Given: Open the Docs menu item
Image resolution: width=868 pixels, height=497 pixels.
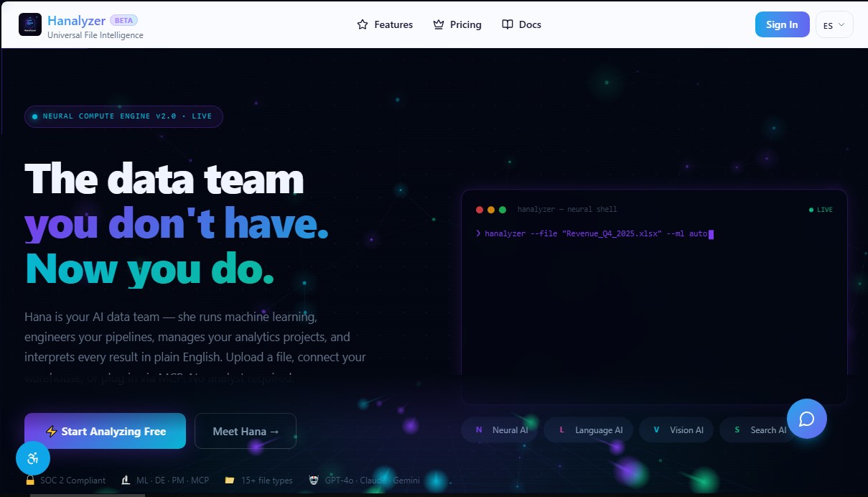Looking at the screenshot, I should pos(521,24).
